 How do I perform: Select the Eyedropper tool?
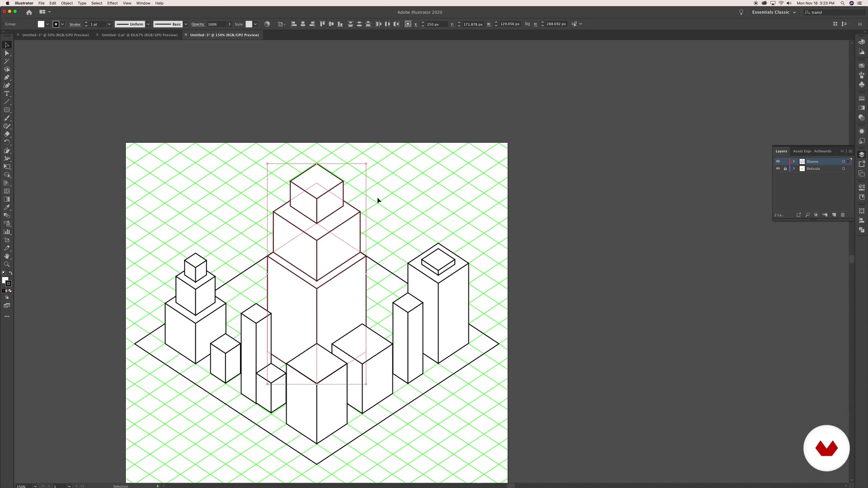click(x=7, y=207)
